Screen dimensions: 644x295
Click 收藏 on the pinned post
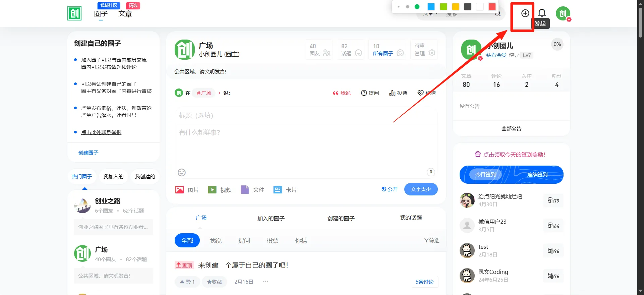[x=215, y=282]
